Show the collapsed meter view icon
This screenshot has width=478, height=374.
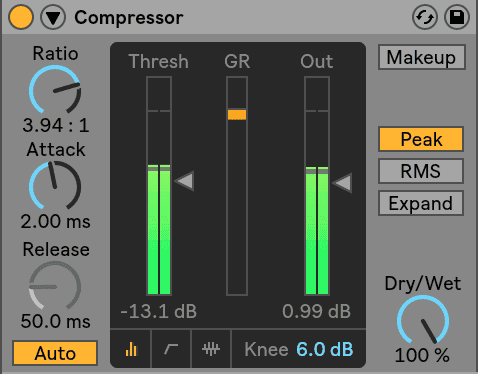coord(131,349)
